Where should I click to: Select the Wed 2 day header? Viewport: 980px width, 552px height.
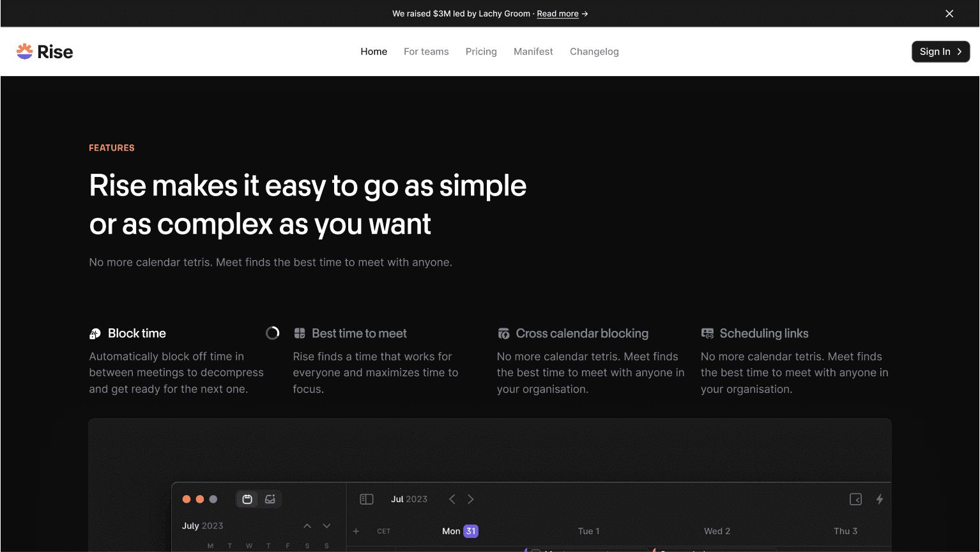[717, 531]
